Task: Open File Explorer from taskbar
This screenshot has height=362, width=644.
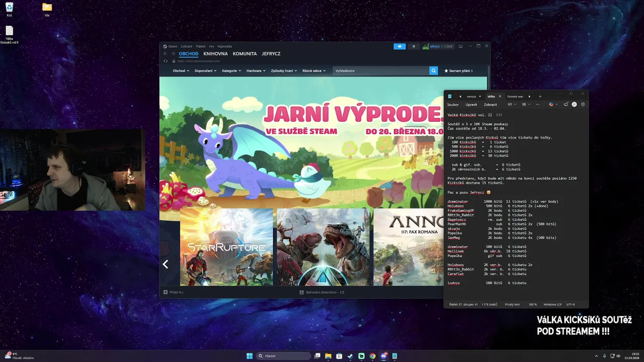Action: point(328,356)
